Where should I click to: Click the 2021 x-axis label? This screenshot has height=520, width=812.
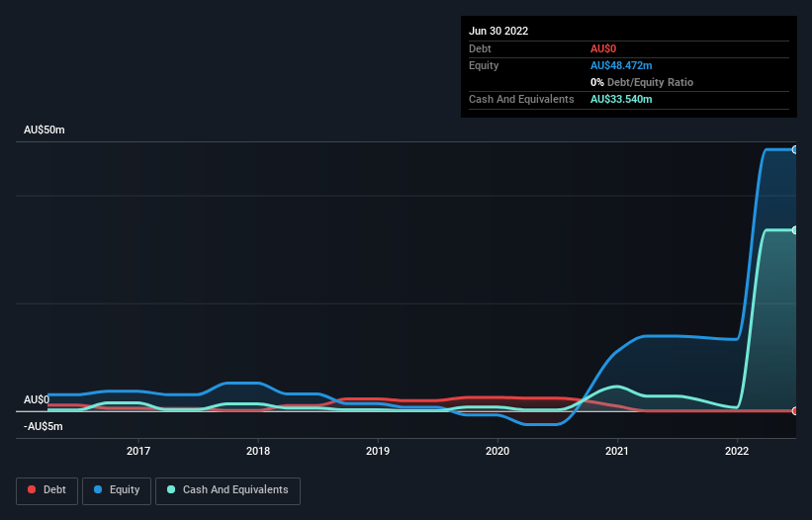click(x=617, y=451)
